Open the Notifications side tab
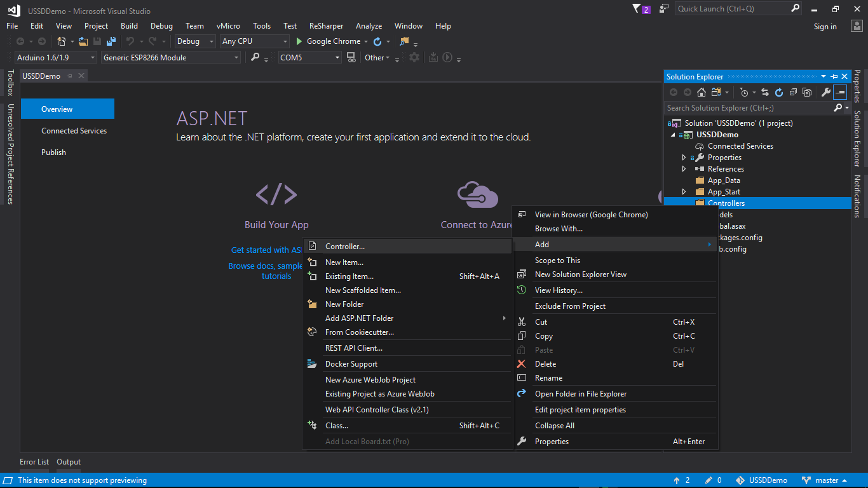Screen dimensions: 868x488 coord(857,196)
